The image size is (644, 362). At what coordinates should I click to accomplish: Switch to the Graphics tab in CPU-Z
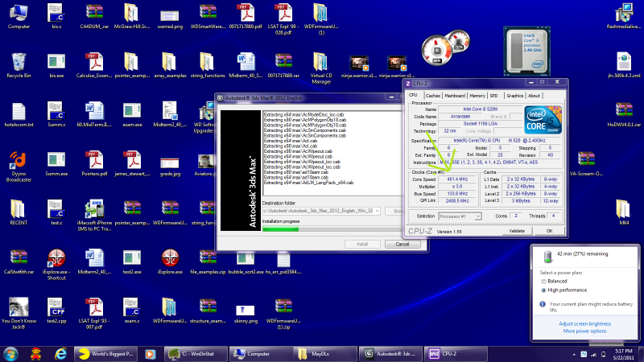pyautogui.click(x=514, y=96)
